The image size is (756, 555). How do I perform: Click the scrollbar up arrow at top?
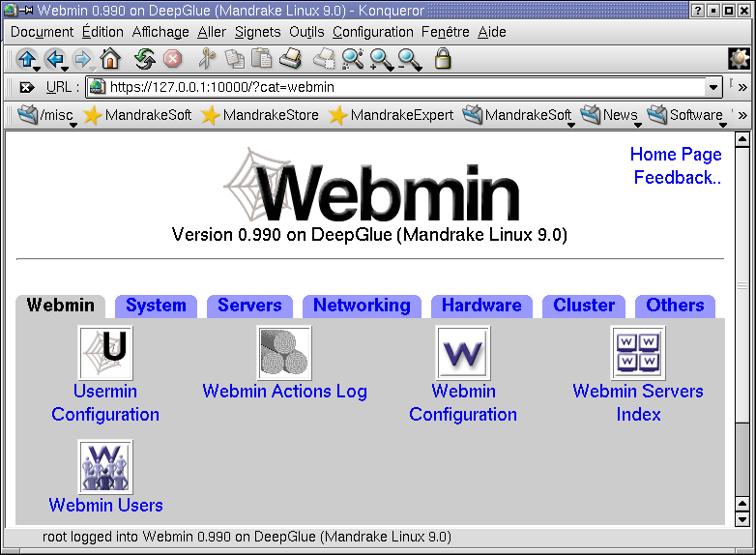tap(742, 140)
